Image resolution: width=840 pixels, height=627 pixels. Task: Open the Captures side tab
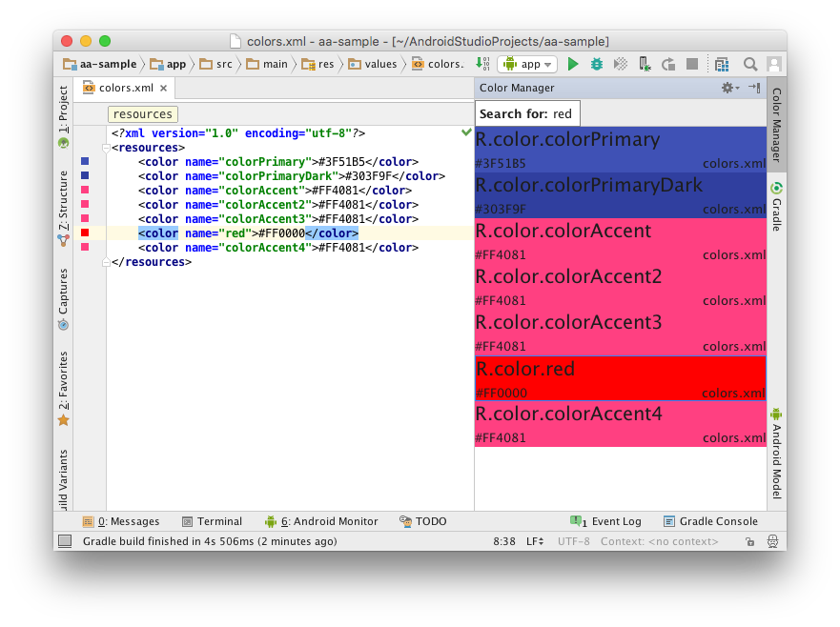[x=63, y=299]
